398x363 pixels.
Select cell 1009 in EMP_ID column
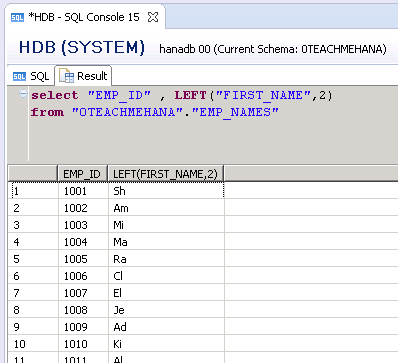pyautogui.click(x=83, y=327)
